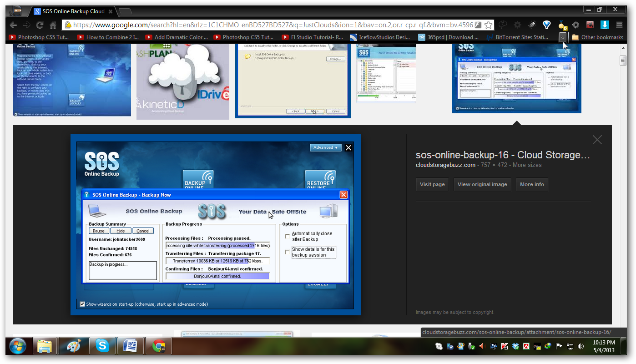Viewport: 636px width, 364px height.
Task: Click the blue download arrow extension icon
Action: pyautogui.click(x=604, y=25)
